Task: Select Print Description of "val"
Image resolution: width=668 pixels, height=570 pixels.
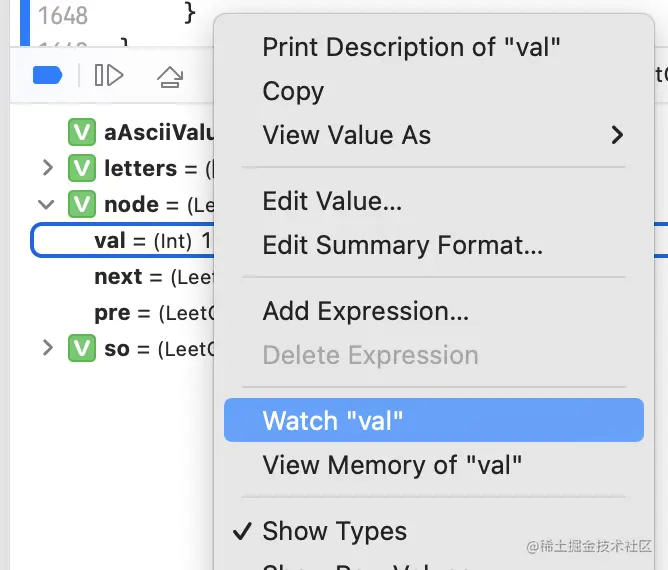Action: 411,46
